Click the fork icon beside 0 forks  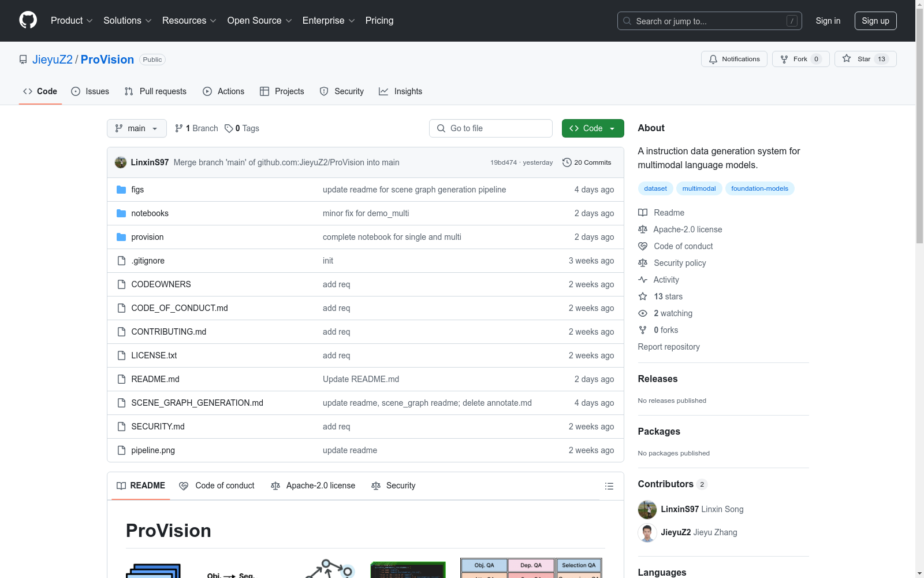pos(643,330)
